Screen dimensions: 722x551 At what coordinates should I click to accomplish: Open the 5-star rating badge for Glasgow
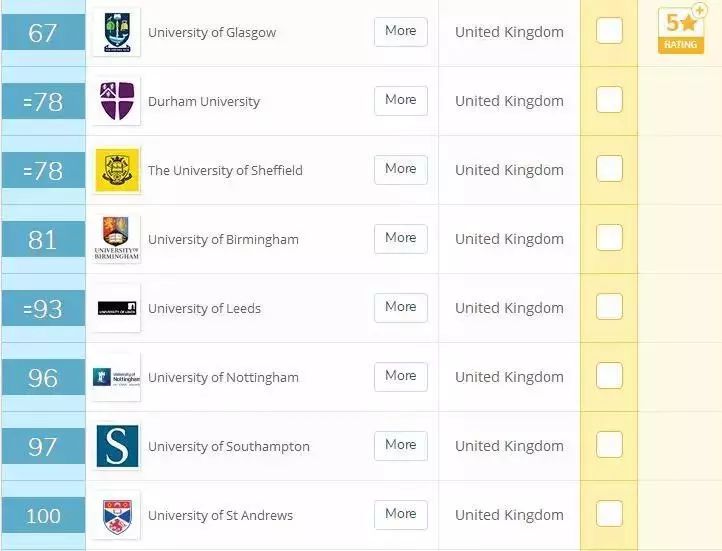pos(682,30)
